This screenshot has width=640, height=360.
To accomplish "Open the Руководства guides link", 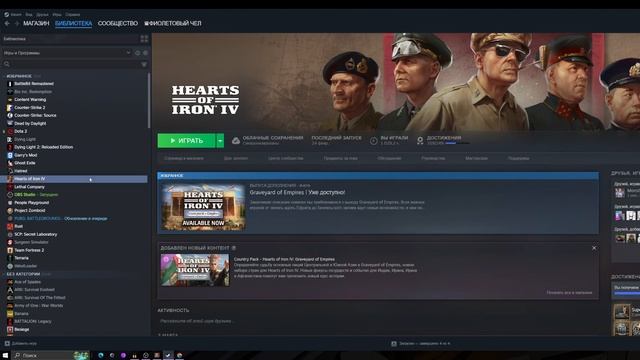I will (433, 158).
